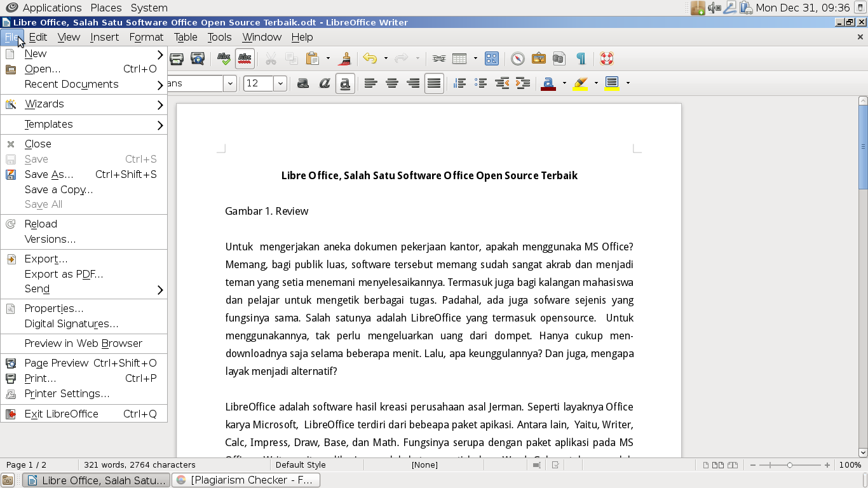Image resolution: width=868 pixels, height=488 pixels.
Task: Select the Clone Formatting paintbrush
Action: pos(344,59)
